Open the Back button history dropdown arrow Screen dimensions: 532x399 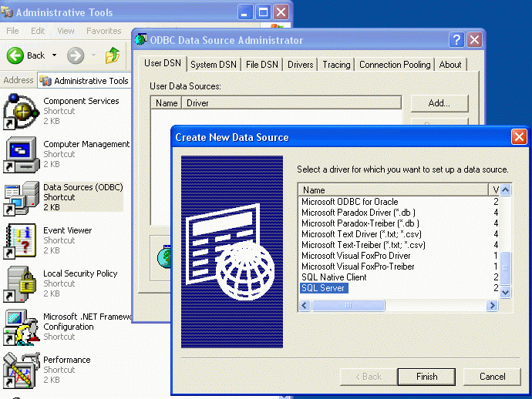pos(54,55)
